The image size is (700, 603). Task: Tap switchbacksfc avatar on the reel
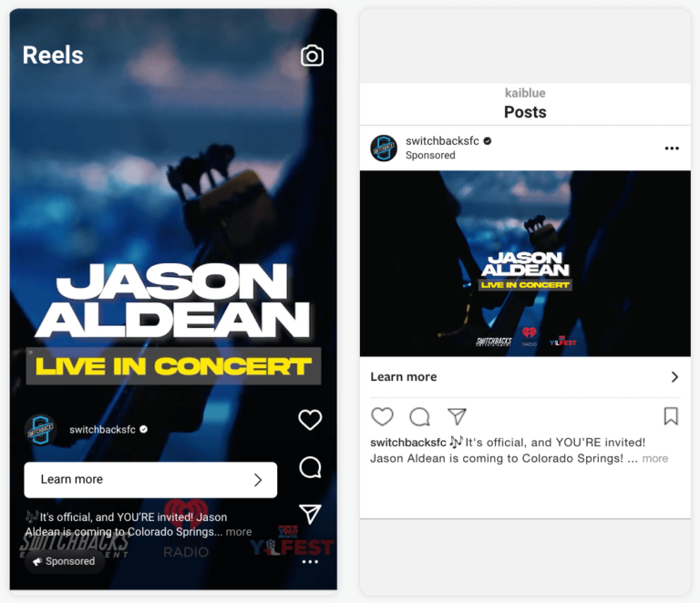click(x=40, y=430)
